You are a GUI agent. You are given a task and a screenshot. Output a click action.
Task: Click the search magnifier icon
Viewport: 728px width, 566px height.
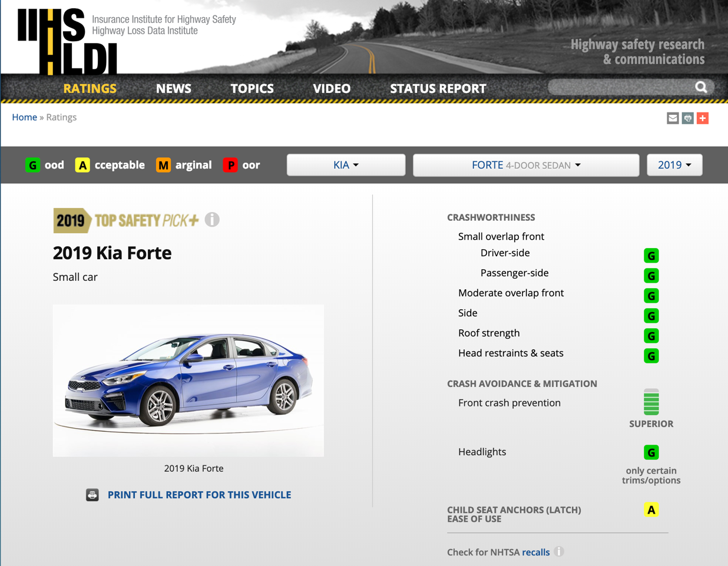tap(701, 87)
